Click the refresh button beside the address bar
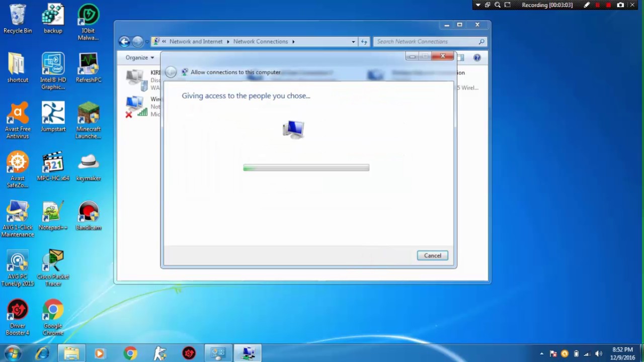The width and height of the screenshot is (644, 362). click(364, 42)
